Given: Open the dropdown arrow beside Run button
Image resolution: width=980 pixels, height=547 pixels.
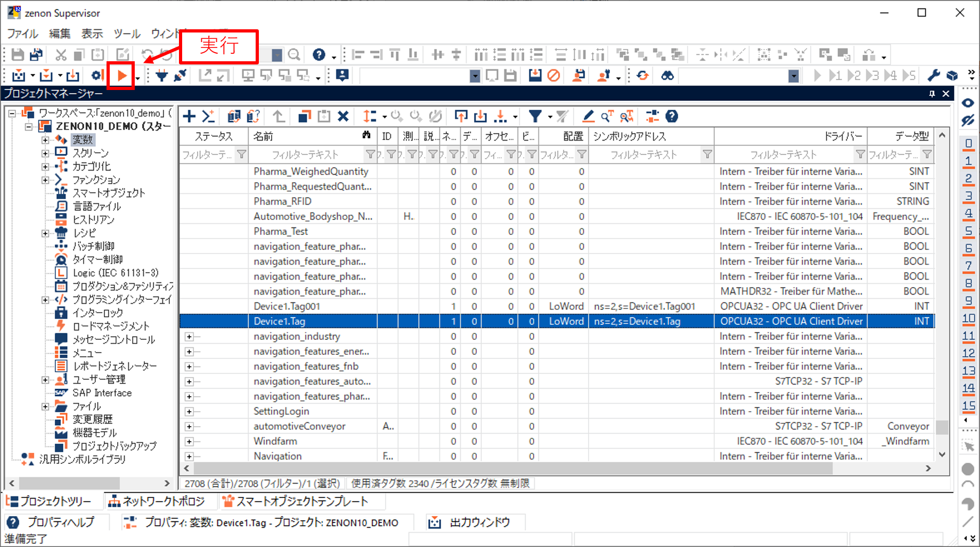Looking at the screenshot, I should coord(138,78).
